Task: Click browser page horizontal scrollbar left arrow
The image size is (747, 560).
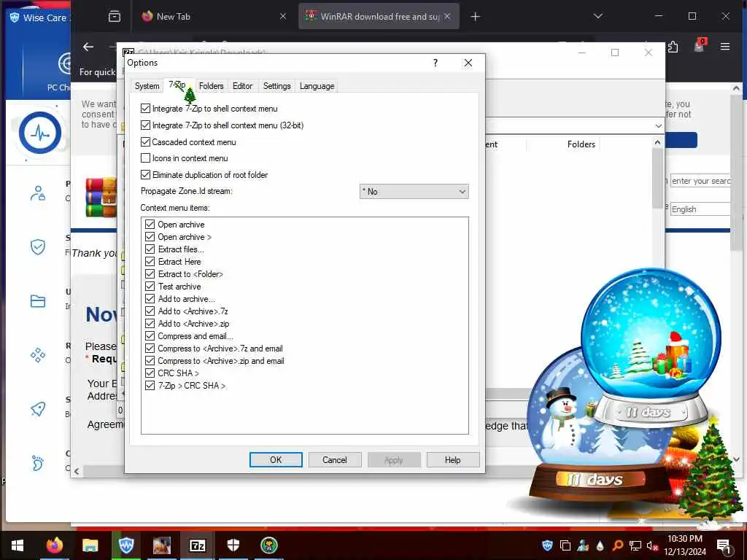Action: (x=77, y=472)
